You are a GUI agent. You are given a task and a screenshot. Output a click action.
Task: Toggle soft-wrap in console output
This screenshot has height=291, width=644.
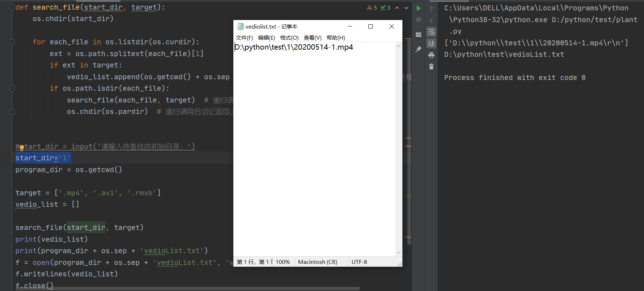pyautogui.click(x=431, y=32)
